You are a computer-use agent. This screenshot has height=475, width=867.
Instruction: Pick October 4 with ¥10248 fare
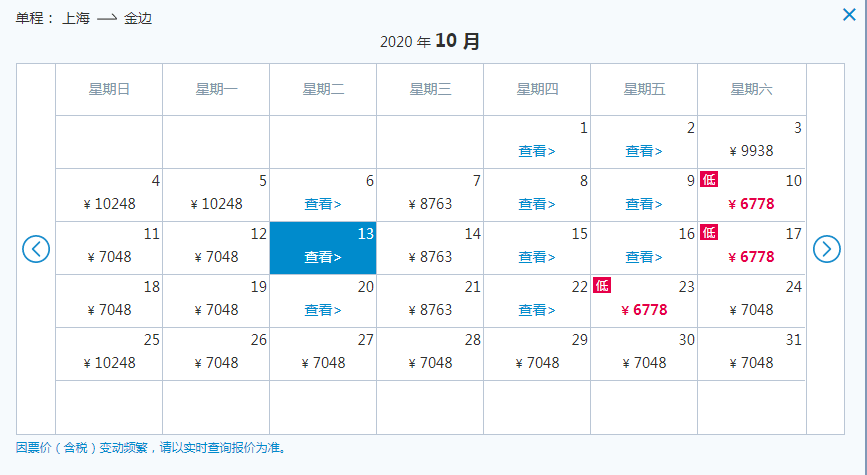[x=109, y=204]
